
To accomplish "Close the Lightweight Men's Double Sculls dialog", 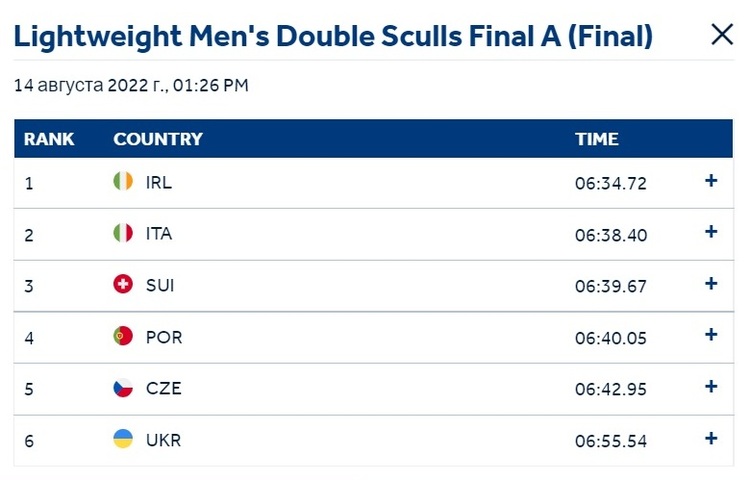I will pos(722,34).
